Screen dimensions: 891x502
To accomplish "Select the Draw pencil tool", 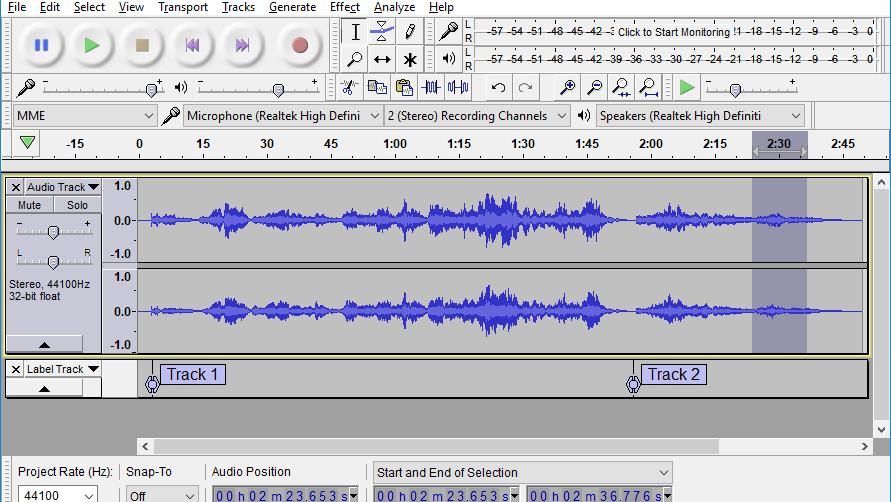I will [x=409, y=32].
